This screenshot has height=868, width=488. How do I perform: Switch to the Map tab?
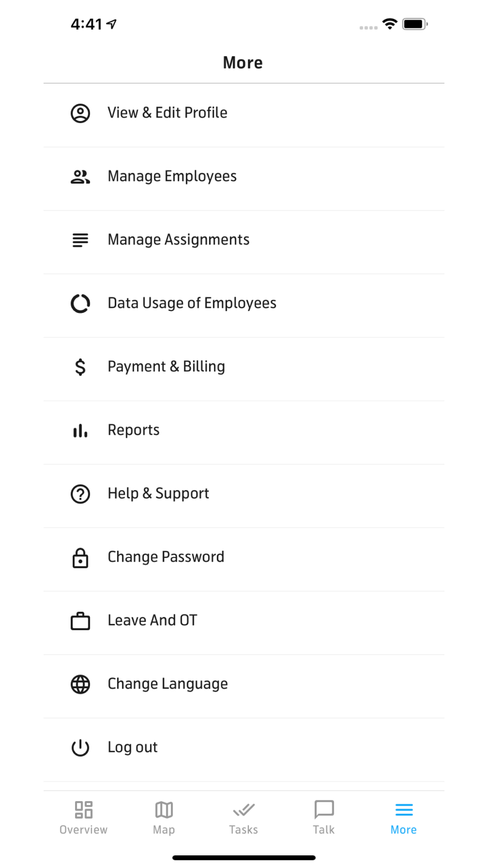pyautogui.click(x=164, y=817)
